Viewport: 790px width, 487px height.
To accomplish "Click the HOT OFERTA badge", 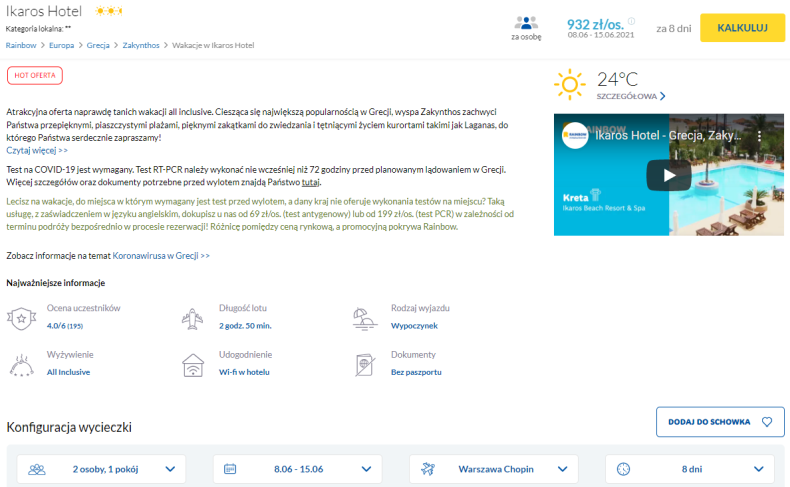I will [35, 76].
